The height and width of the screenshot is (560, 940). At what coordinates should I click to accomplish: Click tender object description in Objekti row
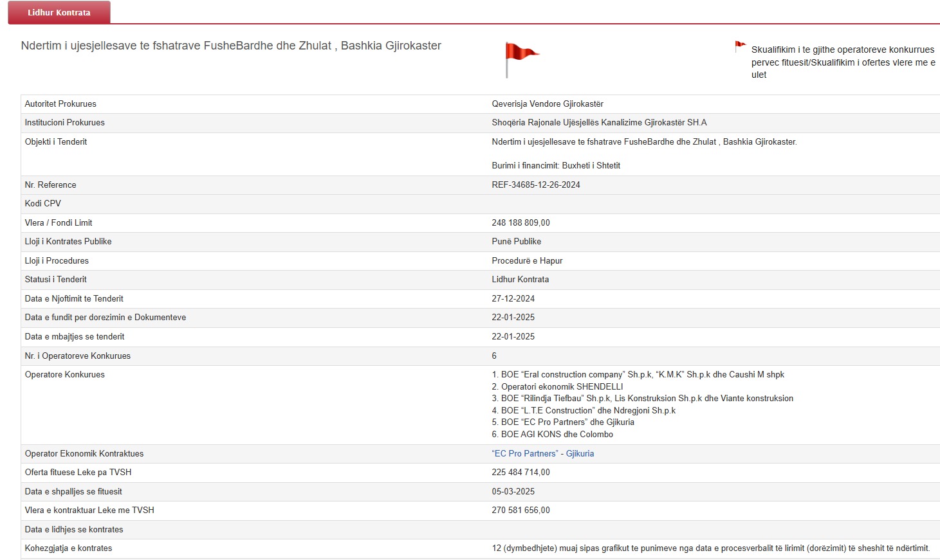644,141
